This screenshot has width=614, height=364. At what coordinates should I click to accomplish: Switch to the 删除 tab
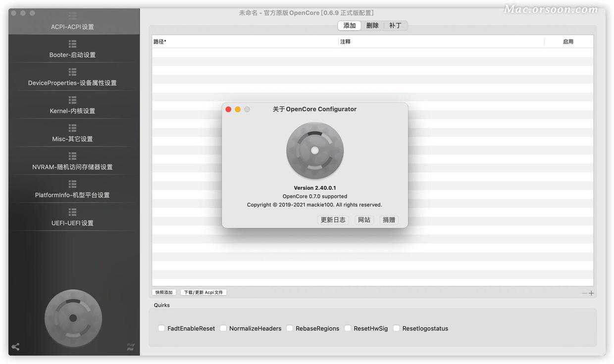coord(372,25)
